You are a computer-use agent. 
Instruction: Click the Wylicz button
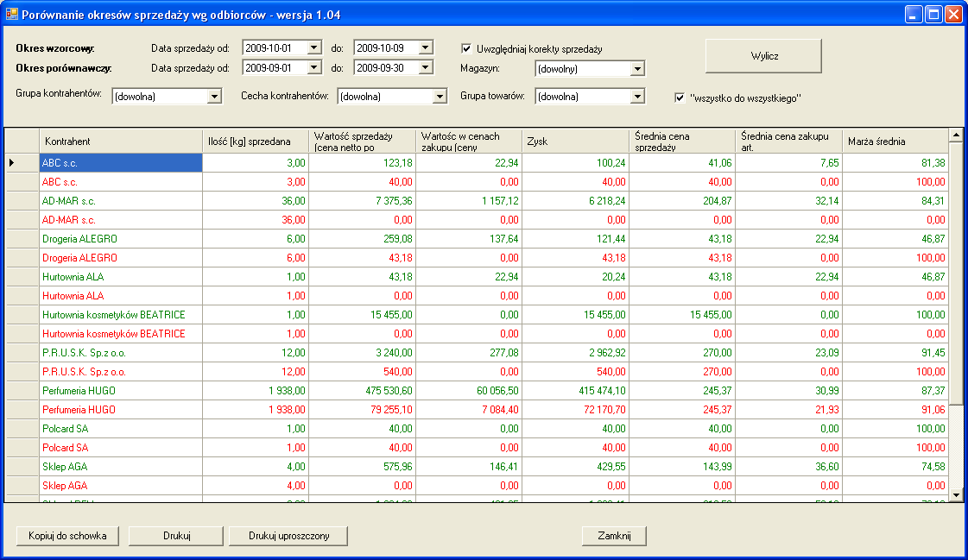(763, 56)
